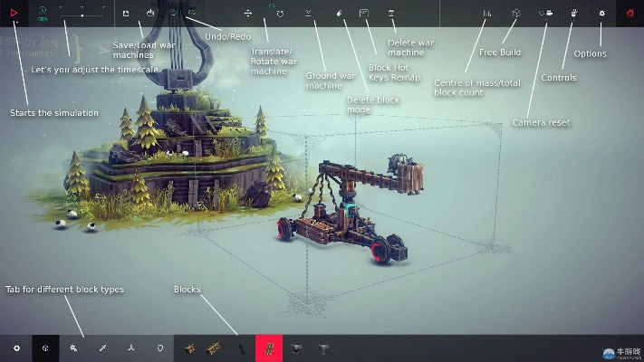Toggle Free Build mode
644x362 pixels.
coord(515,14)
